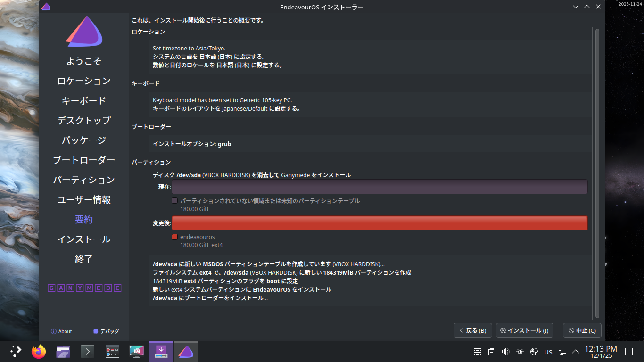Open the file manager from the taskbar
This screenshot has height=362, width=644.
[x=63, y=352]
